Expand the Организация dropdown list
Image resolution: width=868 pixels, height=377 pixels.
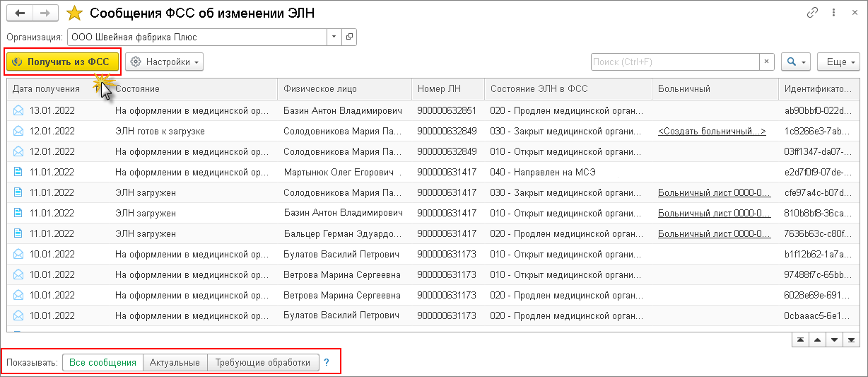coord(334,37)
